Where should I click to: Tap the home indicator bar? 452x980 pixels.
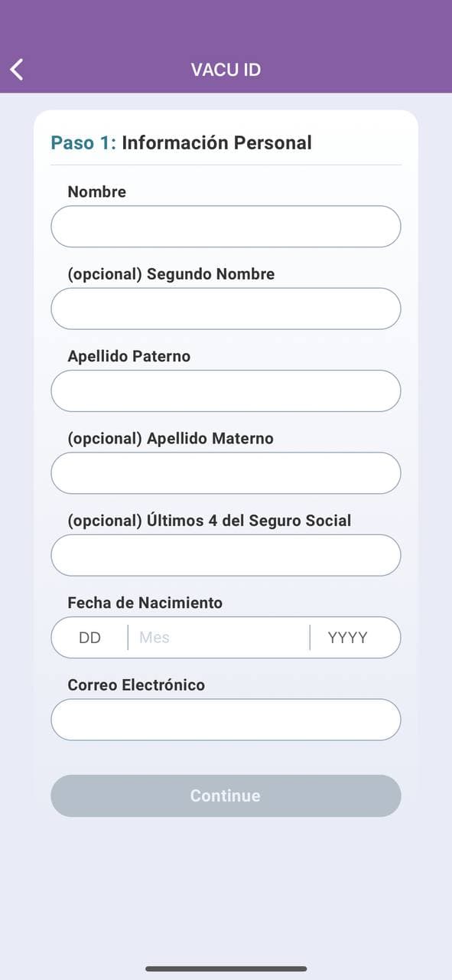click(x=226, y=966)
